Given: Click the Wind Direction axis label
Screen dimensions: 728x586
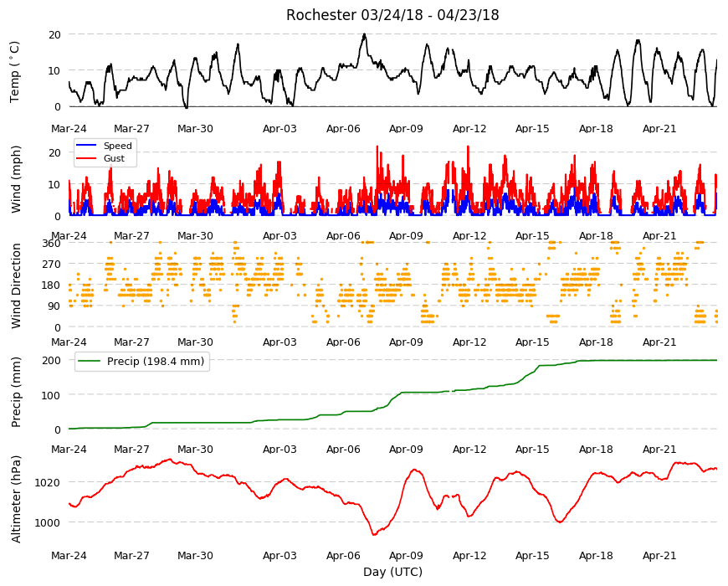Looking at the screenshot, I should [x=16, y=285].
